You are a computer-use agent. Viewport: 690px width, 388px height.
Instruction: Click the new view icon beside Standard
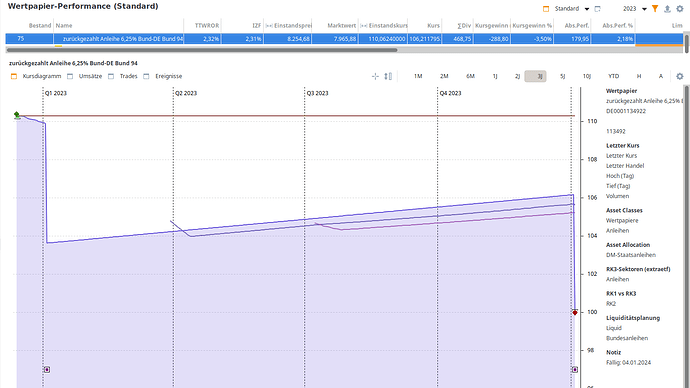click(x=597, y=8)
